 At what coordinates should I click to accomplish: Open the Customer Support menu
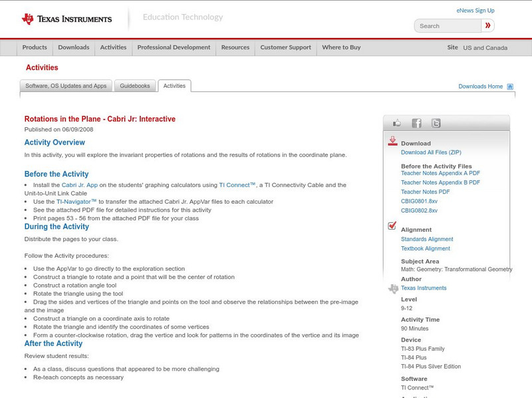pyautogui.click(x=286, y=47)
